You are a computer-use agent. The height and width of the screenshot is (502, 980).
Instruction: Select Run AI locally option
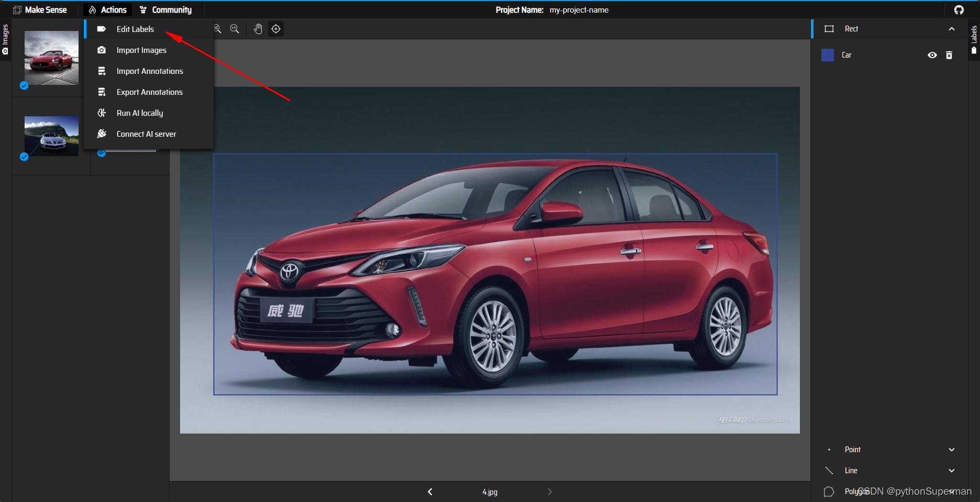tap(149, 113)
